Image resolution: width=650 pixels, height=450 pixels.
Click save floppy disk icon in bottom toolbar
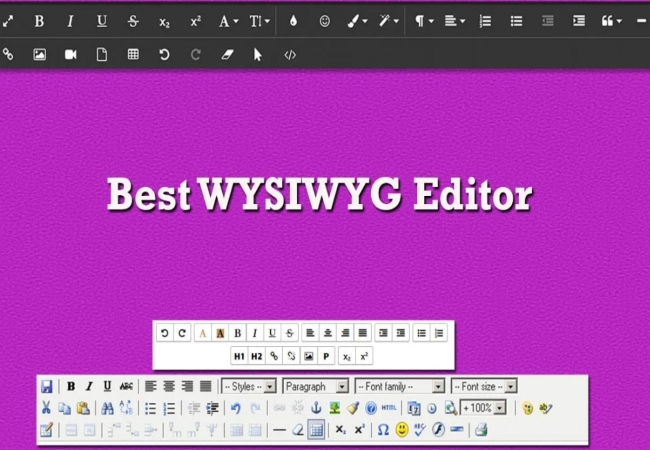click(x=47, y=387)
